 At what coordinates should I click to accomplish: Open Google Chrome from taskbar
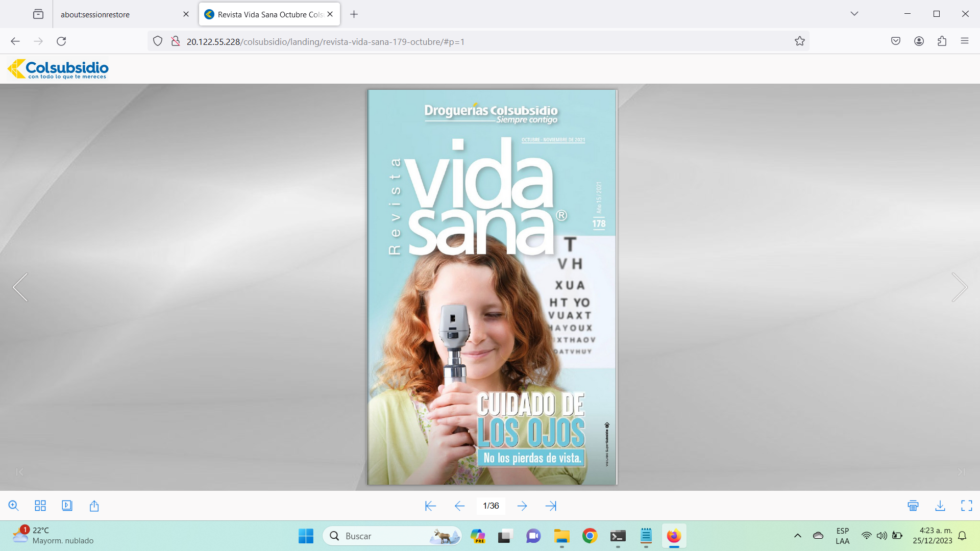coord(590,536)
